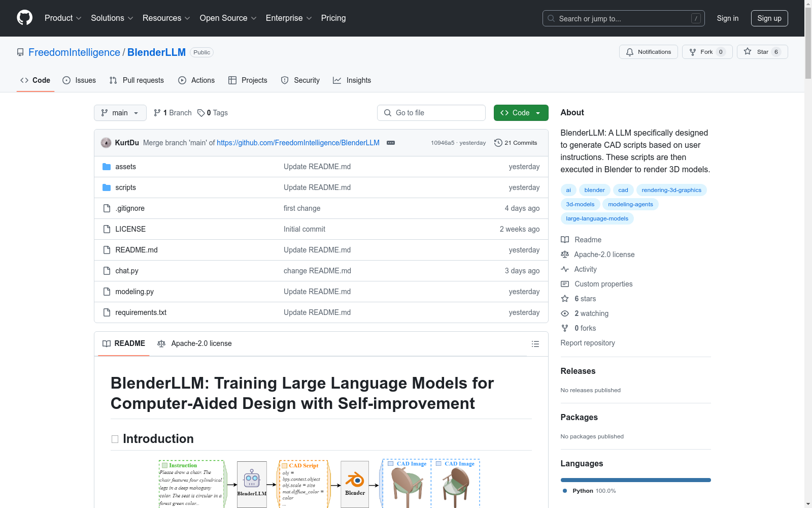Click the pulse icon beside Activity

[565, 269]
